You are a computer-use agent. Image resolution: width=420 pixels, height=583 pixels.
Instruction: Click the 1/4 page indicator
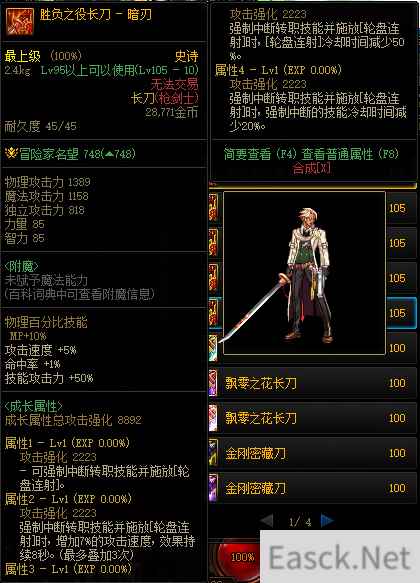click(300, 522)
